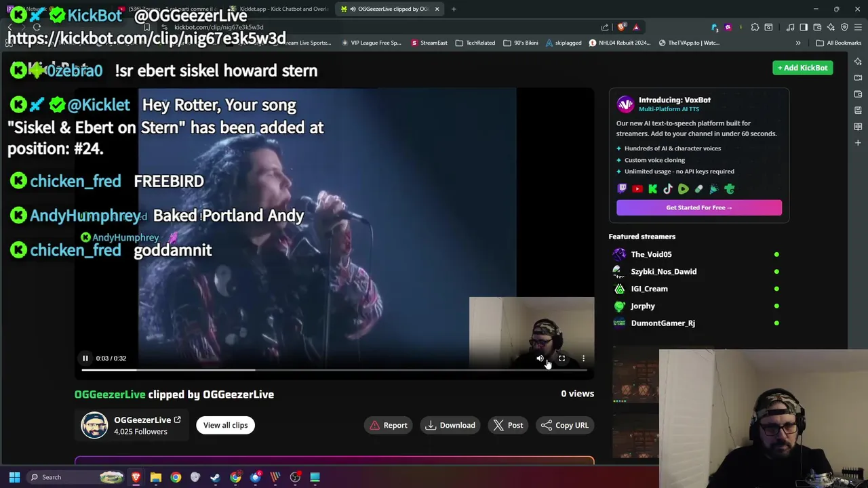This screenshot has height=488, width=868.
Task: Open the NHL04 Rebuilt 2024 bookmark
Action: [x=619, y=43]
